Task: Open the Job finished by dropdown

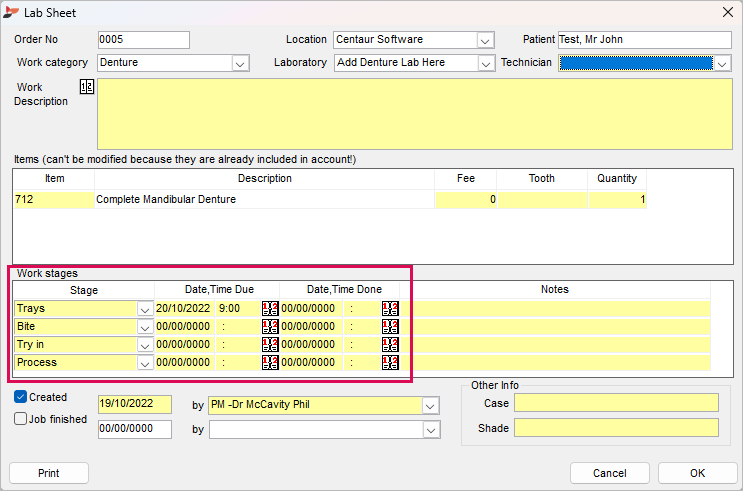Action: tap(431, 430)
